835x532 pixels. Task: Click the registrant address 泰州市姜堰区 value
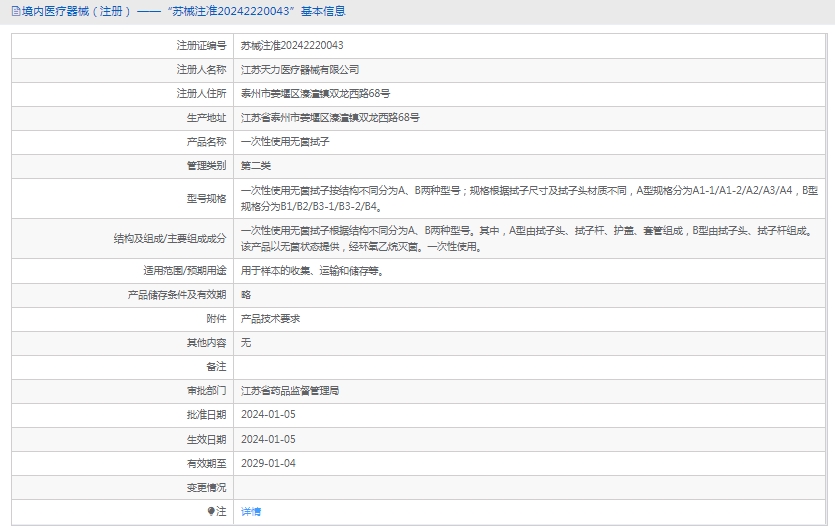[315, 94]
